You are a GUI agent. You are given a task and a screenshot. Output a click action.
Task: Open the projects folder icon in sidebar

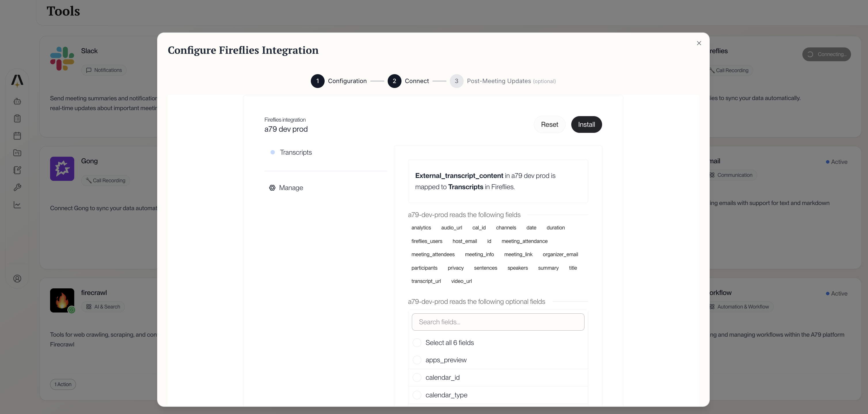click(x=17, y=153)
